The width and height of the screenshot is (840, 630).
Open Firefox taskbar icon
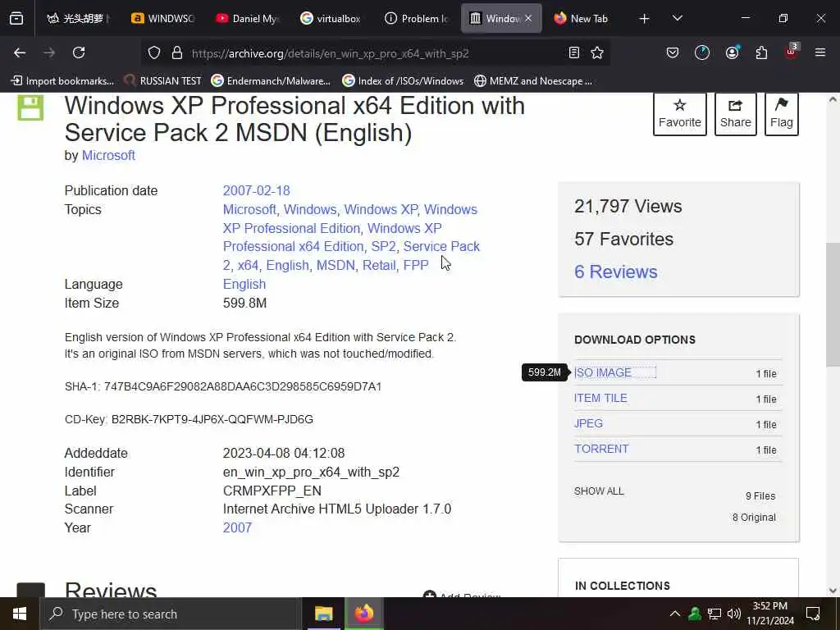pos(363,614)
